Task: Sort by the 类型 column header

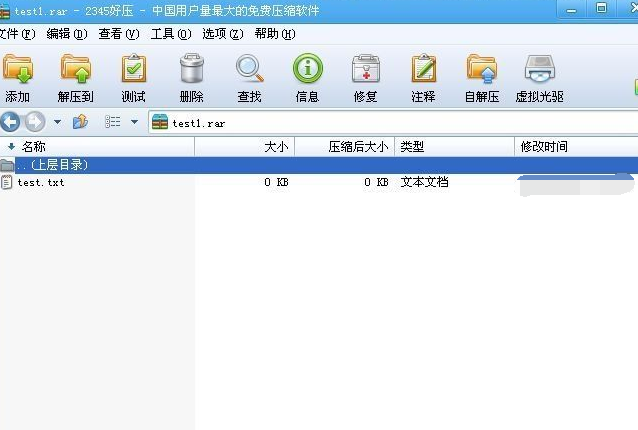Action: click(454, 146)
